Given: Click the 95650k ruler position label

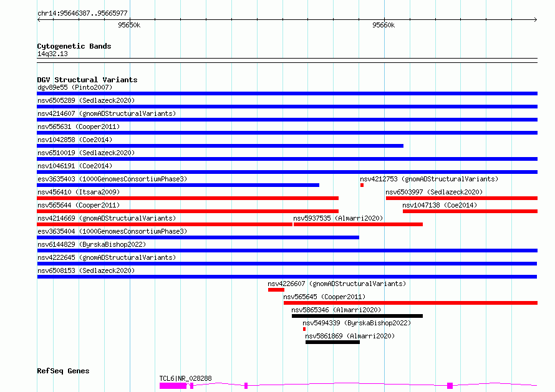Looking at the screenshot, I should 129,25.
